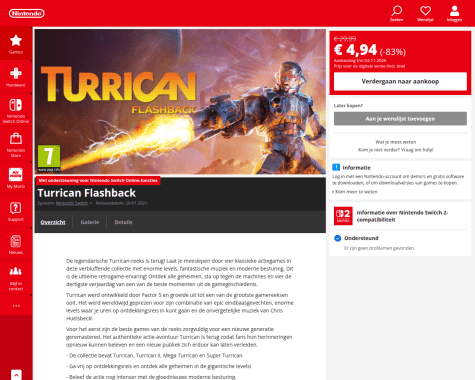Click the Turrican Flashback banner image
Image resolution: width=475 pixels, height=380 pixels.
(x=180, y=102)
